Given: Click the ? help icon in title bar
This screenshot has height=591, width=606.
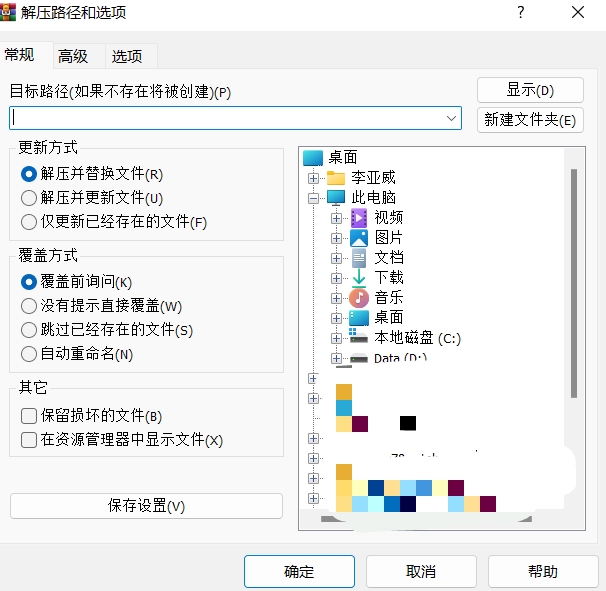Looking at the screenshot, I should pyautogui.click(x=521, y=12).
